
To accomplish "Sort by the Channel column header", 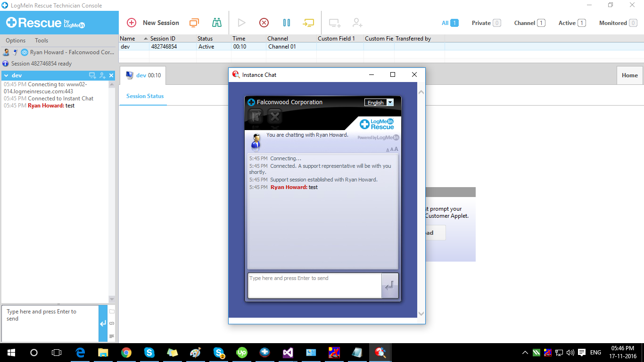I will pyautogui.click(x=291, y=39).
